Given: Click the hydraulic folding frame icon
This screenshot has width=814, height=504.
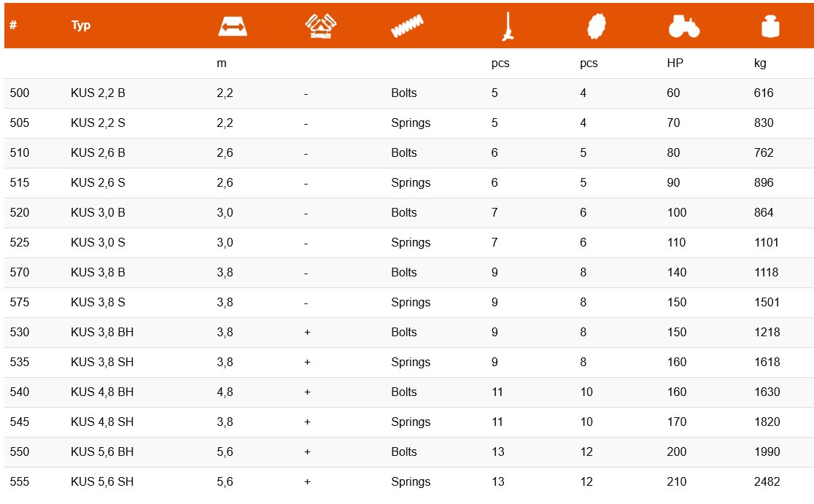Looking at the screenshot, I should pyautogui.click(x=321, y=26).
